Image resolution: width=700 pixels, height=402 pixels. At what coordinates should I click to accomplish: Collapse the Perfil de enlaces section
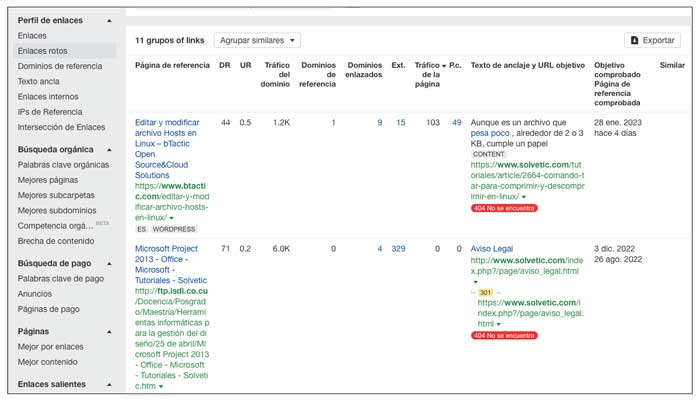point(108,20)
